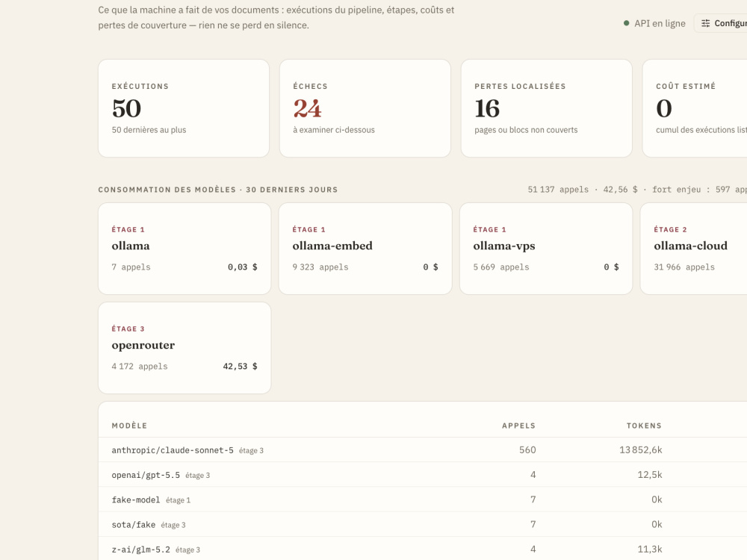The height and width of the screenshot is (560, 747).
Task: Select the ollama-embed model card
Action: 365,249
